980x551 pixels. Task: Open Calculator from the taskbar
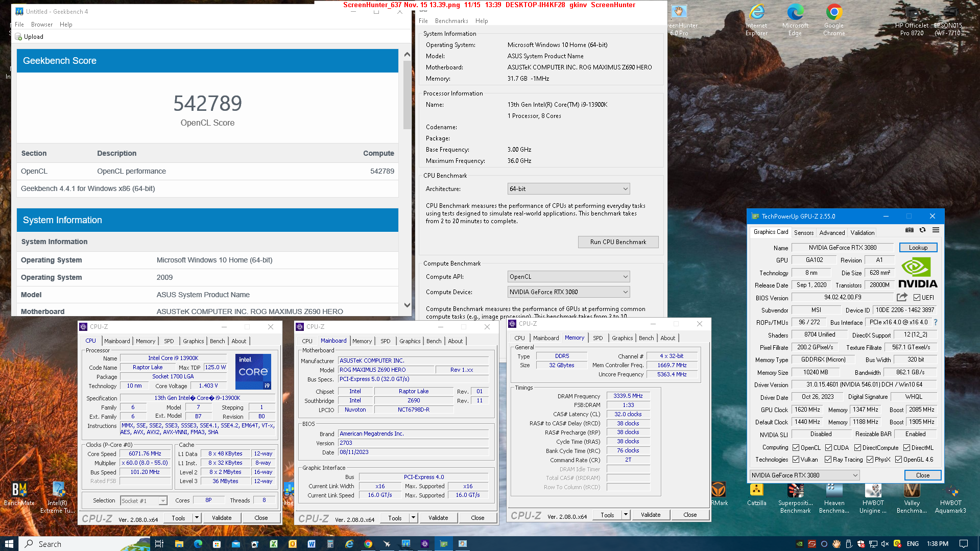point(330,544)
